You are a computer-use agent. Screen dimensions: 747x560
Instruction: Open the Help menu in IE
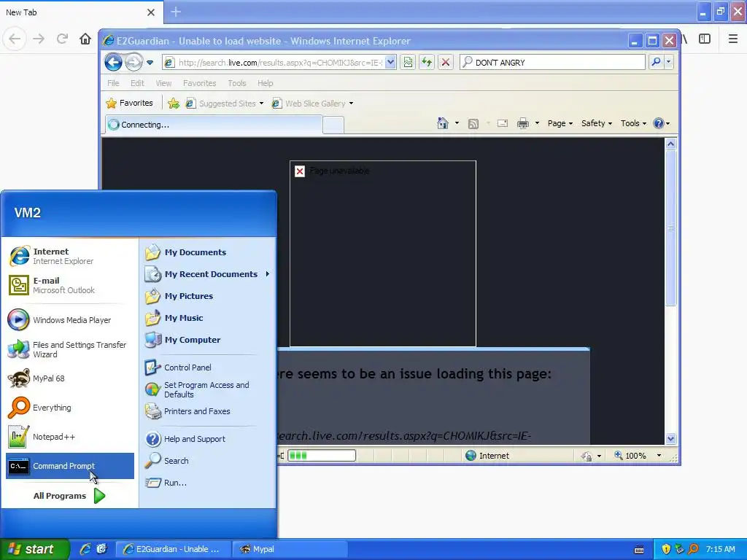266,83
